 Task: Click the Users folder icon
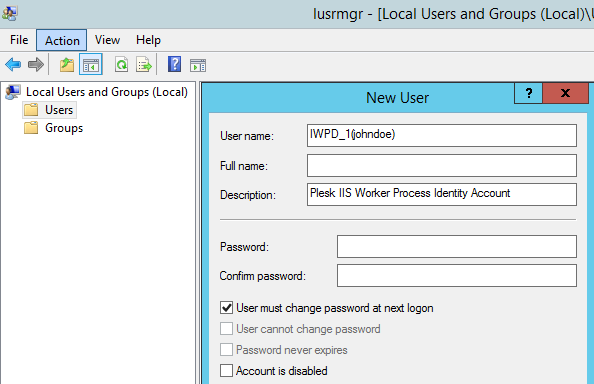(31, 110)
